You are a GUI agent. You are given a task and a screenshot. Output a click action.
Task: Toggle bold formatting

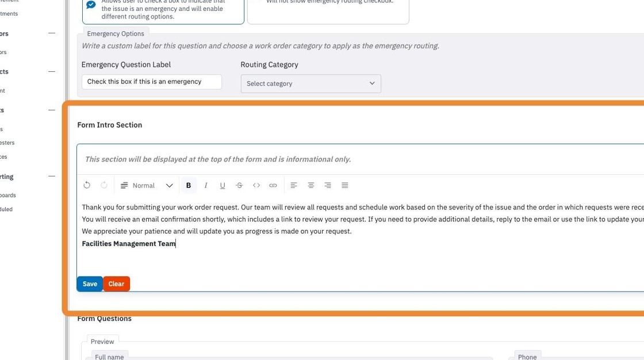pos(189,185)
